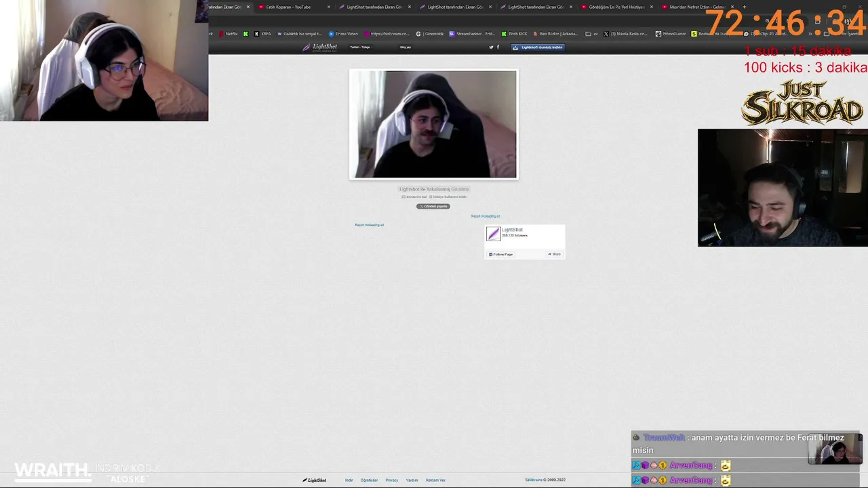Open the KREA bookmark
Screen dimensions: 868x488
(x=262, y=34)
